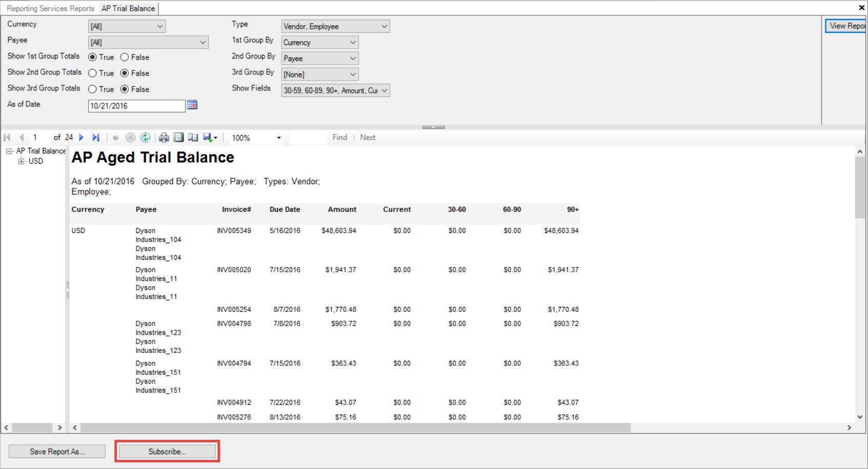
Task: Click the report scroll right arrow
Action: point(849,427)
